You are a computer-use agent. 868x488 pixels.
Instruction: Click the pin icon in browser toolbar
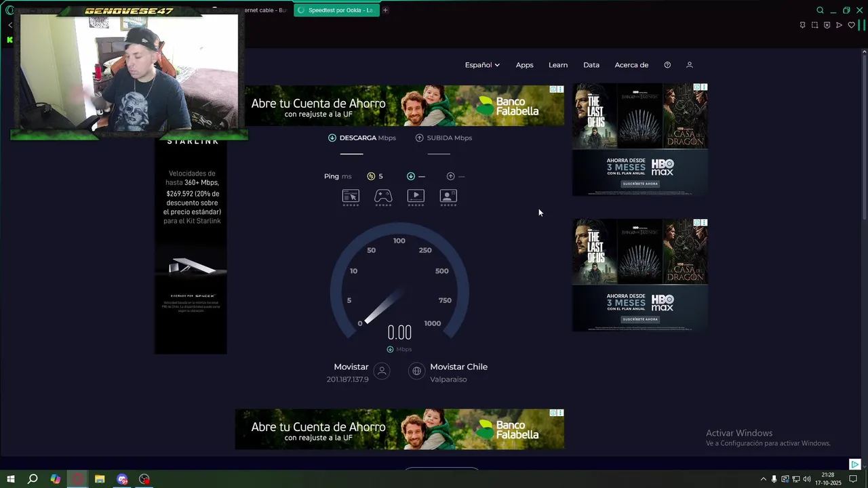point(802,25)
